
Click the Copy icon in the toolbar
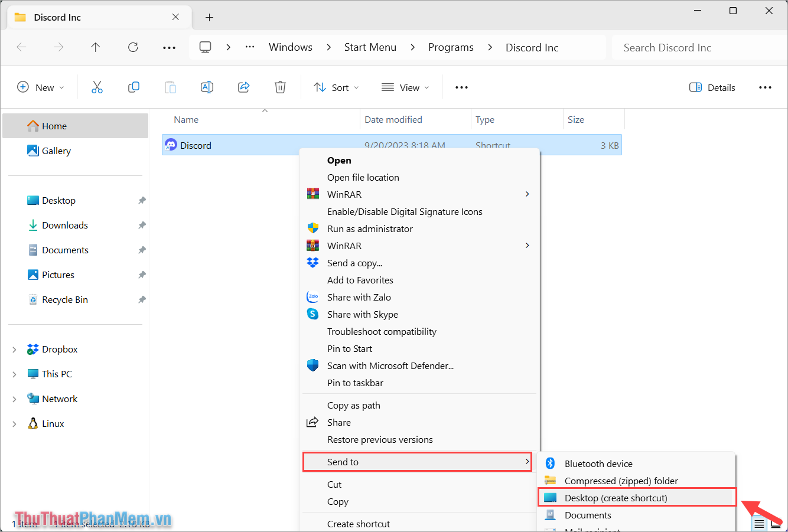133,87
